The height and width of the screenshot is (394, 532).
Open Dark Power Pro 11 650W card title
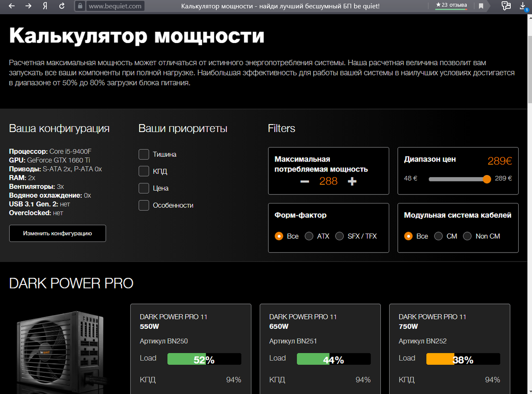tap(303, 321)
